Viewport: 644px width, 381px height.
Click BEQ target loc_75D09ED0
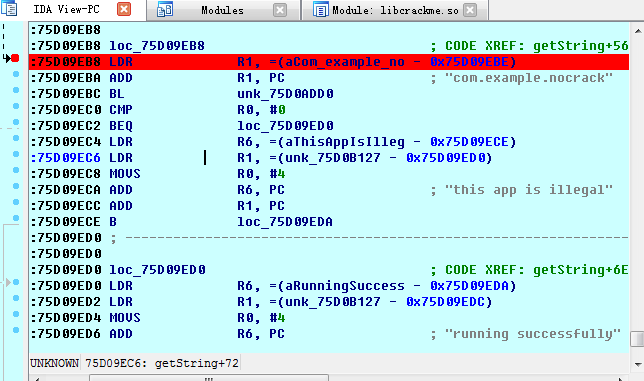pyautogui.click(x=285, y=126)
